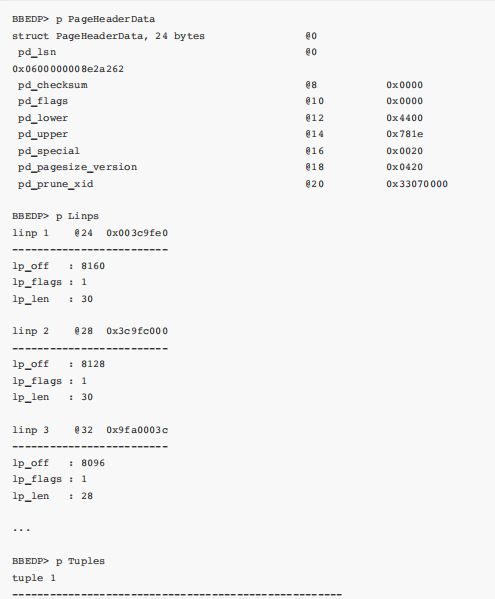
Task: Click the 'p Linps' command line
Action: pyautogui.click(x=55, y=216)
